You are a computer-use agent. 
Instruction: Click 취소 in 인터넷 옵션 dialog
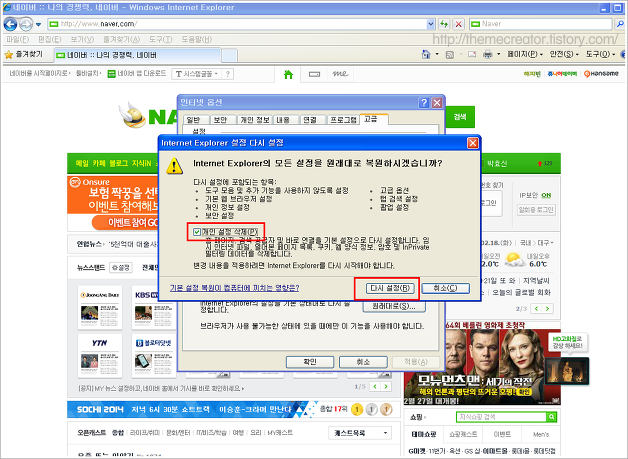coord(363,362)
